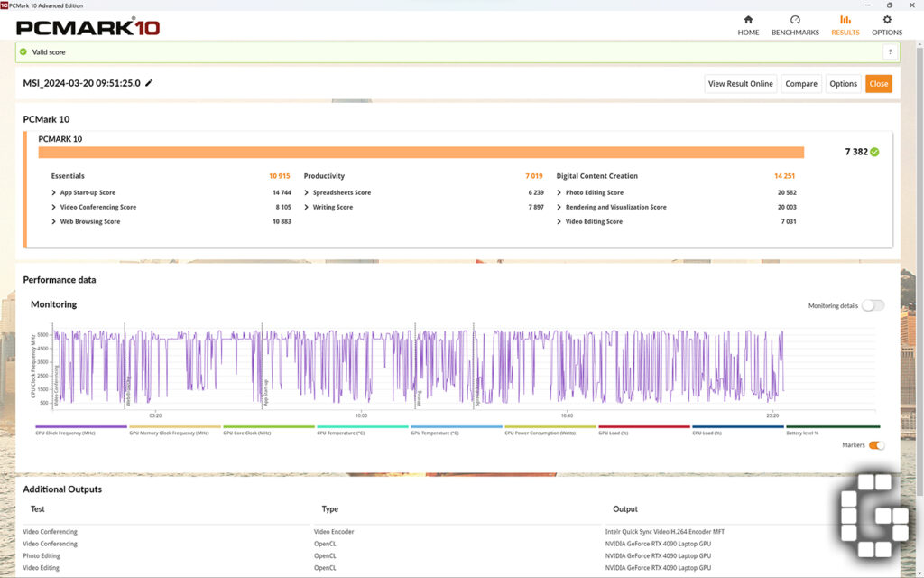This screenshot has height=578, width=924.
Task: Click the orange Close button
Action: pos(878,84)
